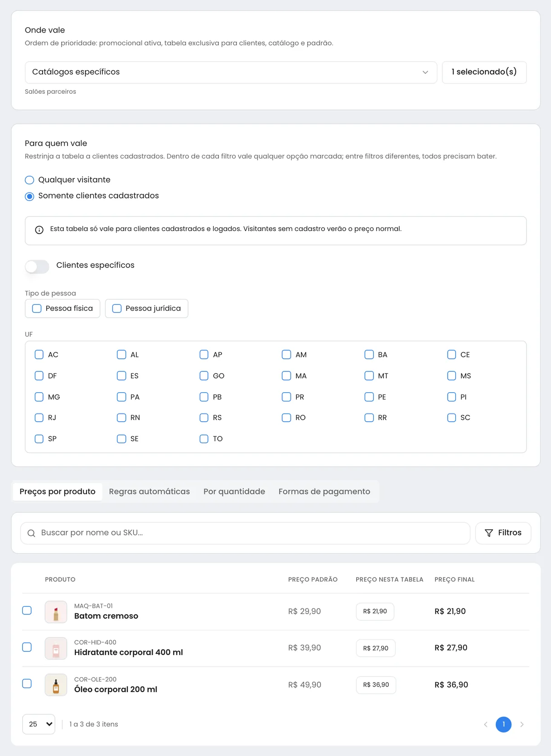Switch to the Preços por produto tab

[x=58, y=492]
